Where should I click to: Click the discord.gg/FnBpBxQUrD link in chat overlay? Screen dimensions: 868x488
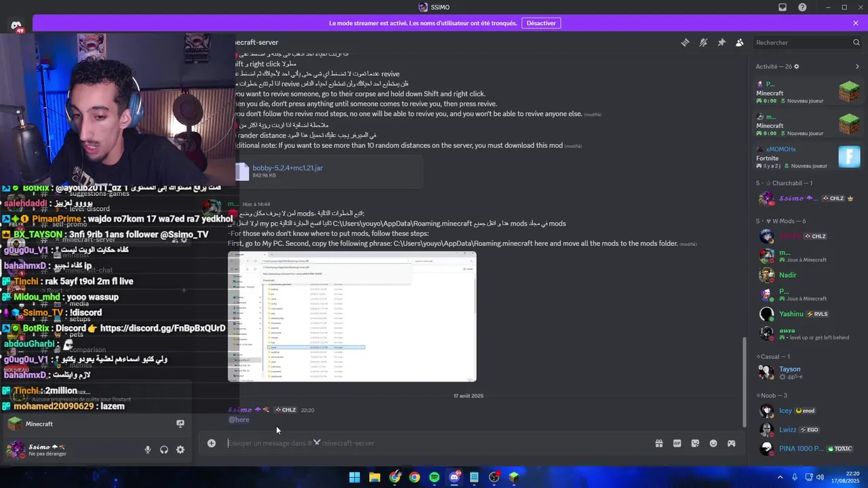(163, 328)
